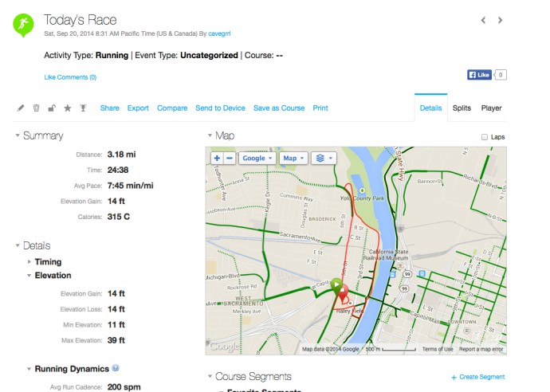Open the Map type dropdown
Screen dimensions: 550x392
click(x=293, y=159)
